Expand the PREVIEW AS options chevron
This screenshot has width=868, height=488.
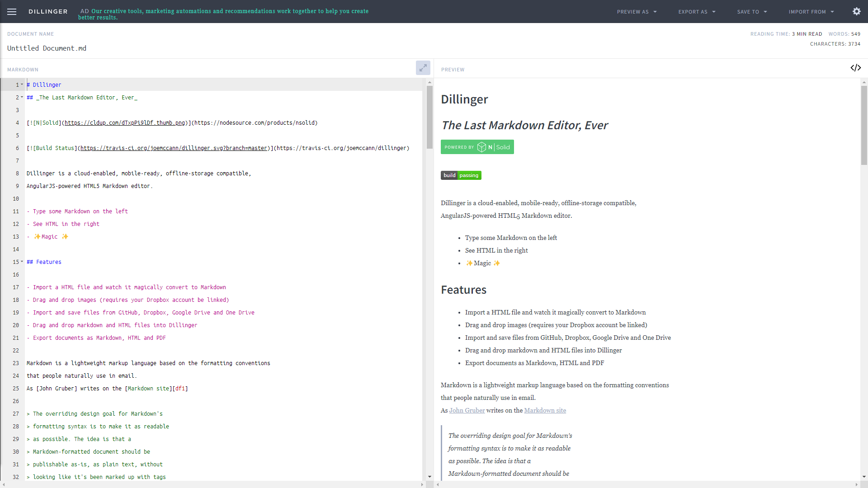tap(655, 11)
